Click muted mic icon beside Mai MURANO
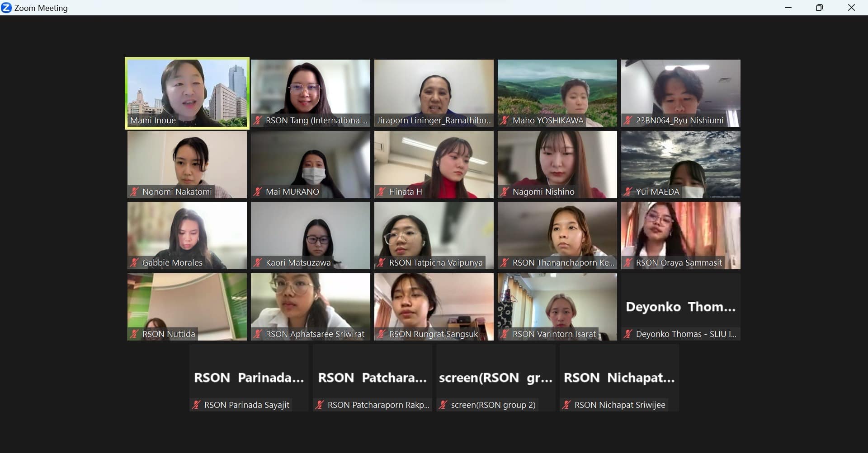Screen dimensions: 868x453 click(258, 191)
